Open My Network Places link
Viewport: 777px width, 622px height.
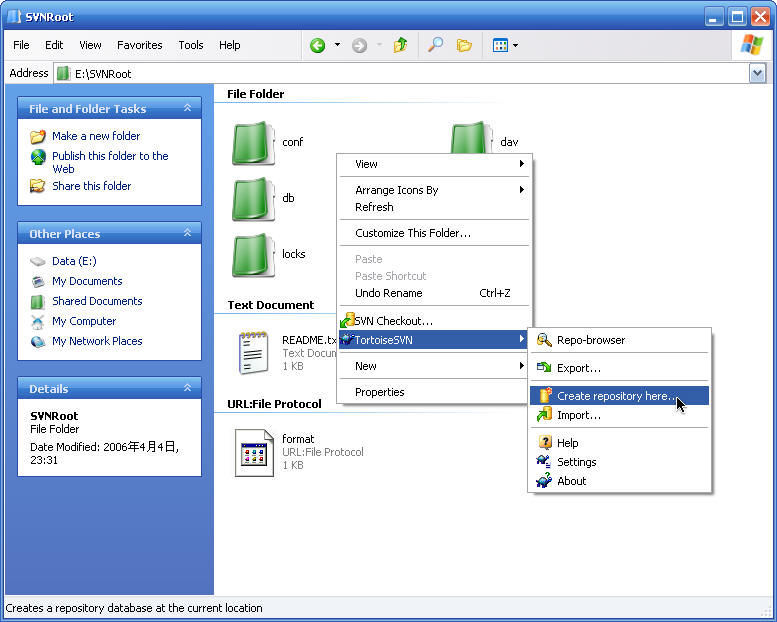tap(97, 341)
